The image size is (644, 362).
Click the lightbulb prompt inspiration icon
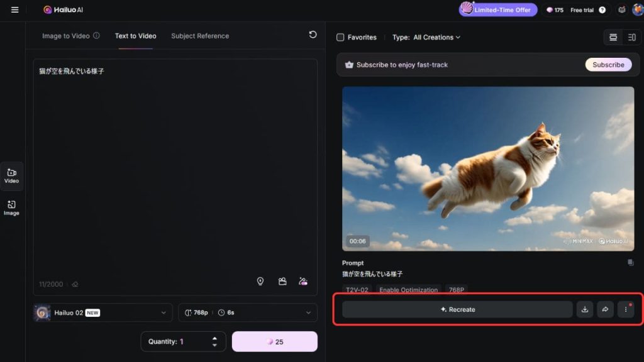(260, 282)
